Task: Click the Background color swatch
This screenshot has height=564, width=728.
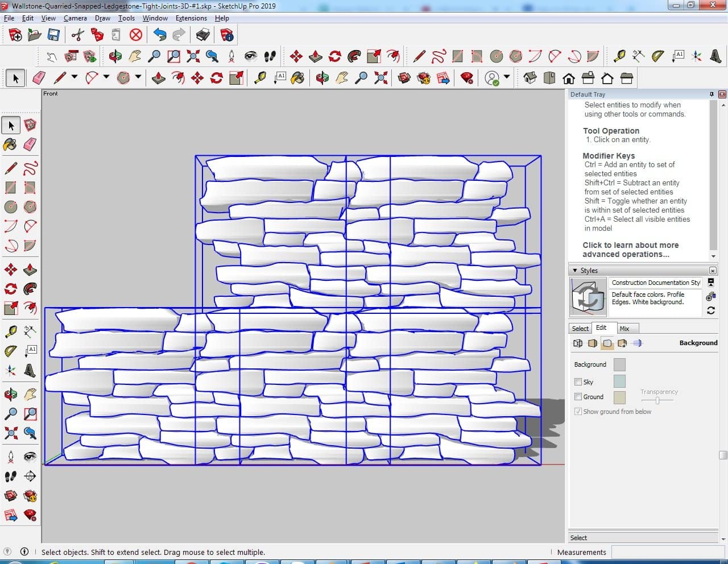Action: pyautogui.click(x=619, y=364)
